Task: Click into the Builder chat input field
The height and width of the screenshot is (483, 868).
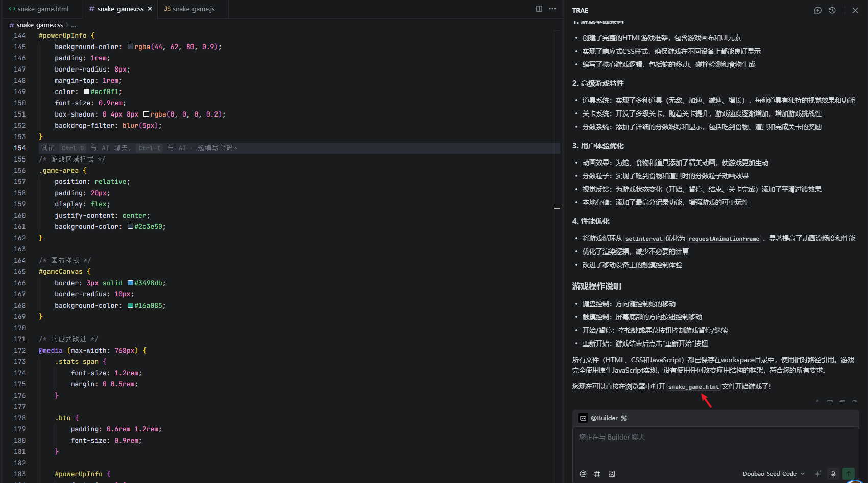Action: [715, 445]
